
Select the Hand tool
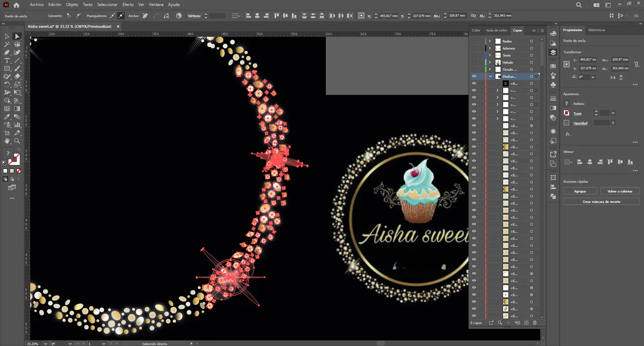click(x=7, y=141)
